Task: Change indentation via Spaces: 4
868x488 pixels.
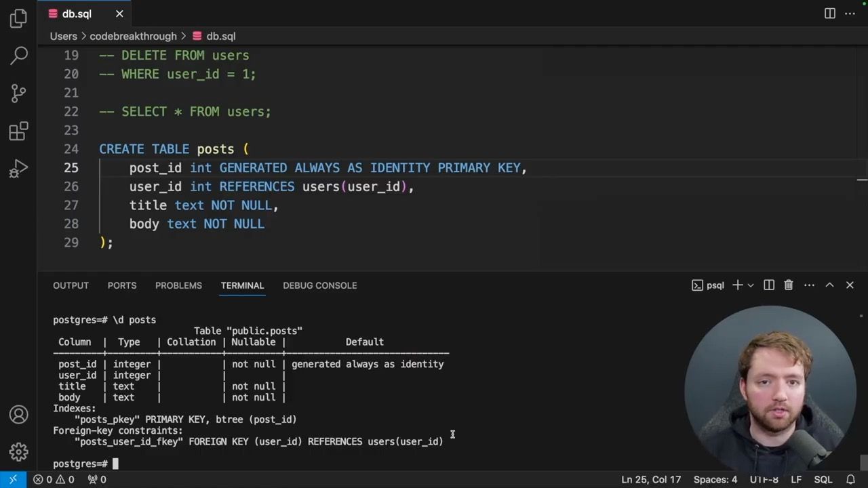Action: 715,479
